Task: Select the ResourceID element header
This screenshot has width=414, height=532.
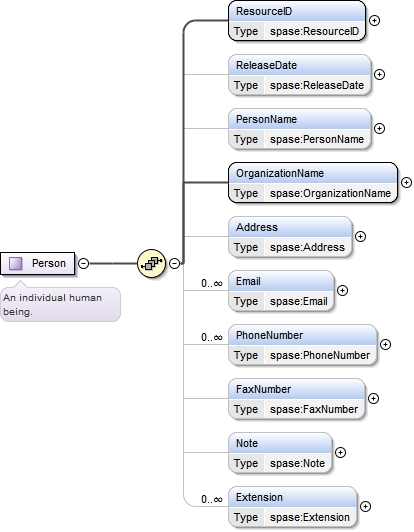Action: tap(297, 12)
